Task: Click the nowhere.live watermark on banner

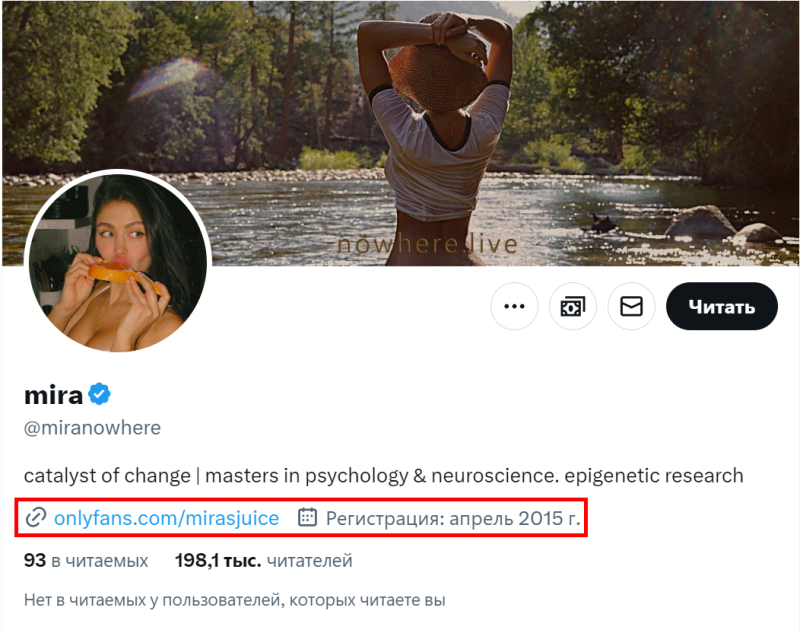Action: (x=427, y=245)
